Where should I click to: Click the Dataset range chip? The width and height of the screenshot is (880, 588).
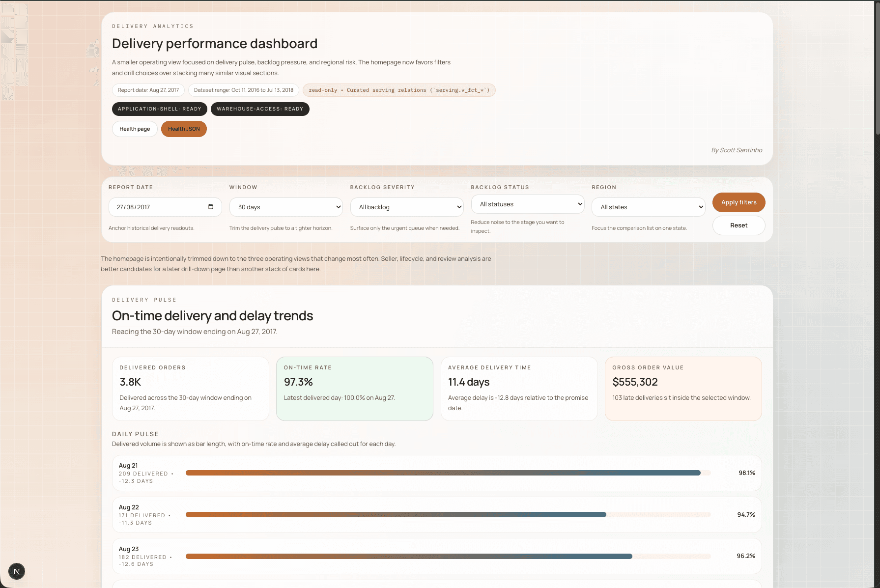(x=244, y=90)
